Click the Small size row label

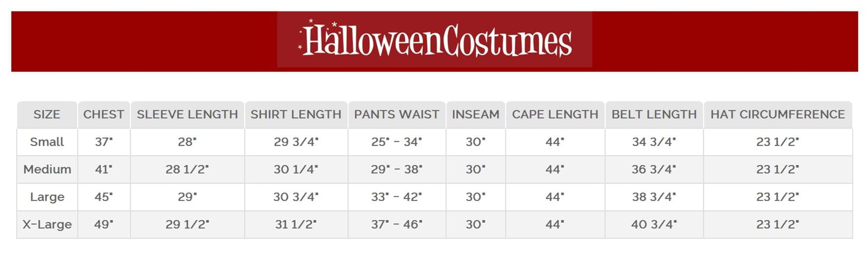47,142
